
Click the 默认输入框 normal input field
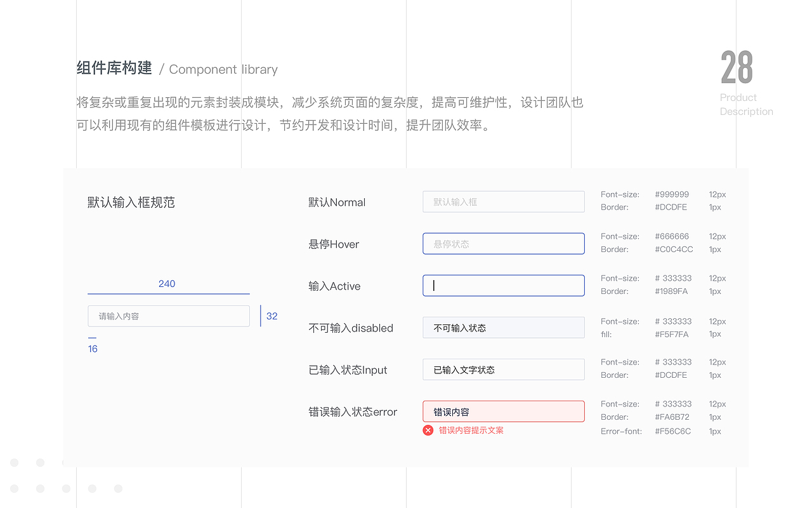tap(504, 202)
